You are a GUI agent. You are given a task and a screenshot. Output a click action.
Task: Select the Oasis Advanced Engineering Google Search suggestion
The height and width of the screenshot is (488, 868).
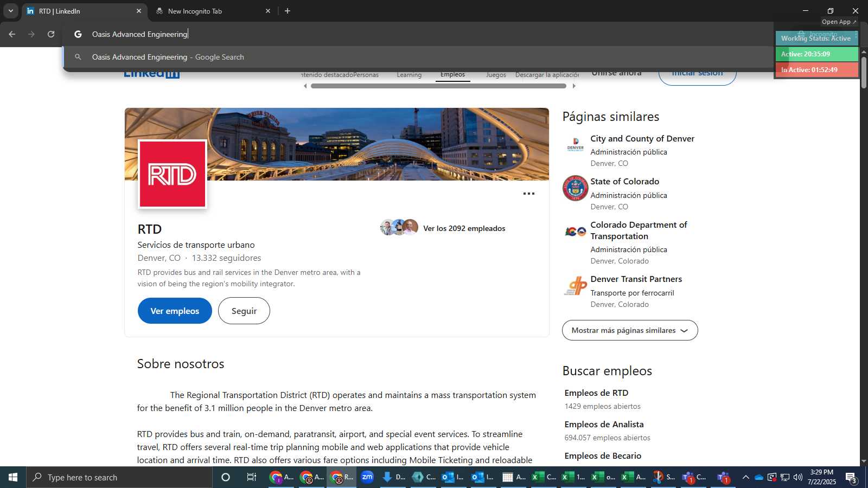[418, 57]
